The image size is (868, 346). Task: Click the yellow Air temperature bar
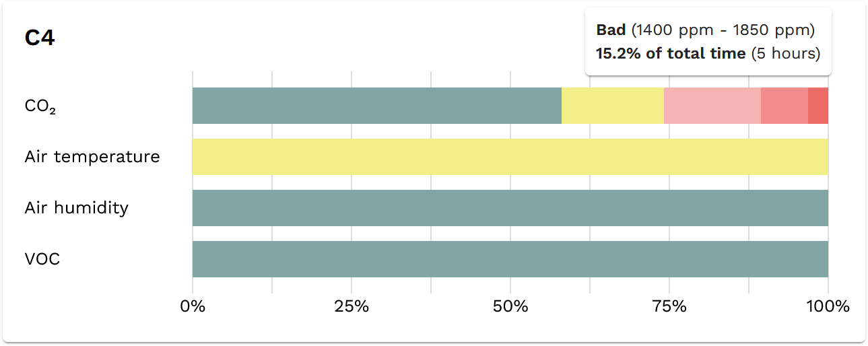(x=510, y=157)
